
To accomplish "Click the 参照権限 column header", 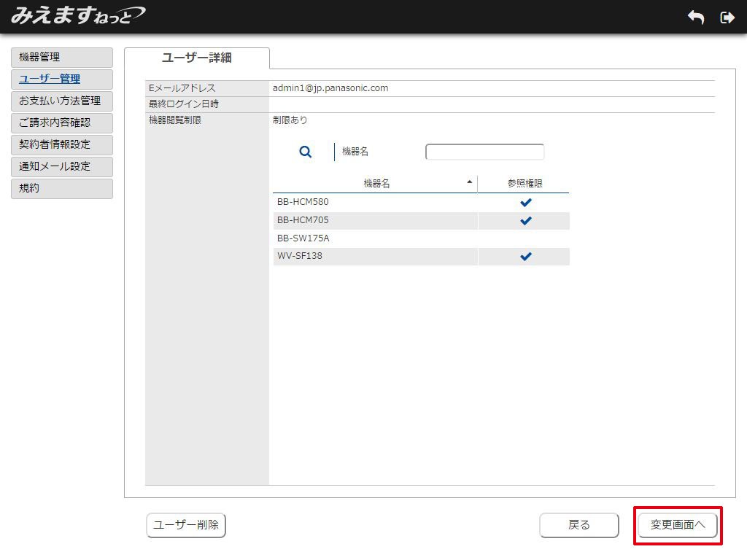I will [x=525, y=184].
